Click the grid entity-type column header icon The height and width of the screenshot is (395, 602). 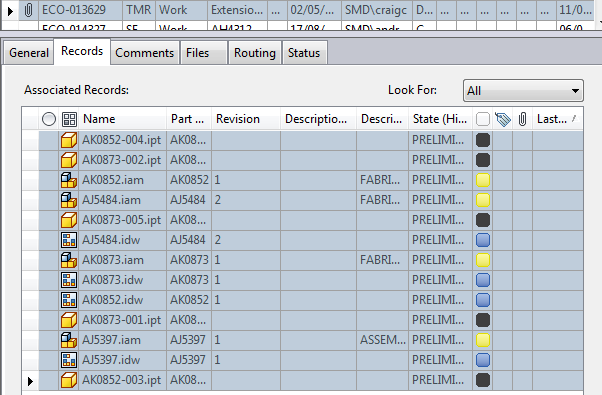click(x=69, y=119)
